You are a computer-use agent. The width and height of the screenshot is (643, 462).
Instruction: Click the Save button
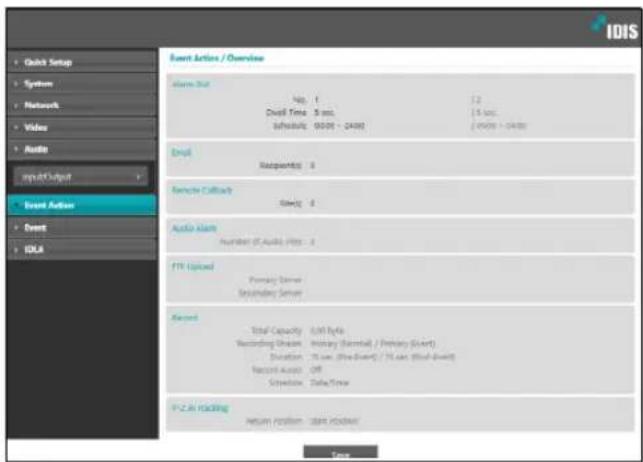(x=340, y=453)
